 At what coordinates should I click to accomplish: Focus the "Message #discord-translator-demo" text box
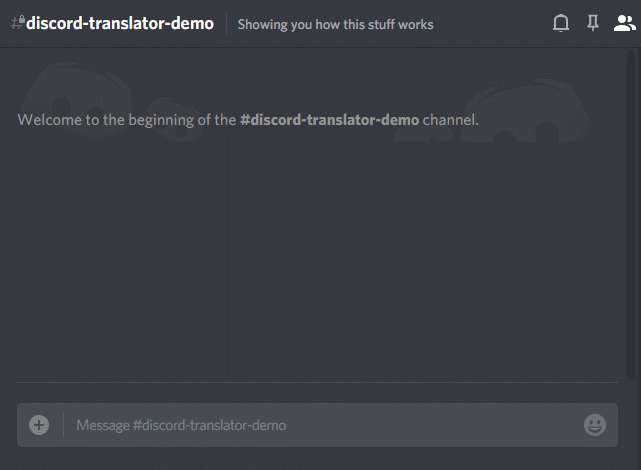coord(323,425)
